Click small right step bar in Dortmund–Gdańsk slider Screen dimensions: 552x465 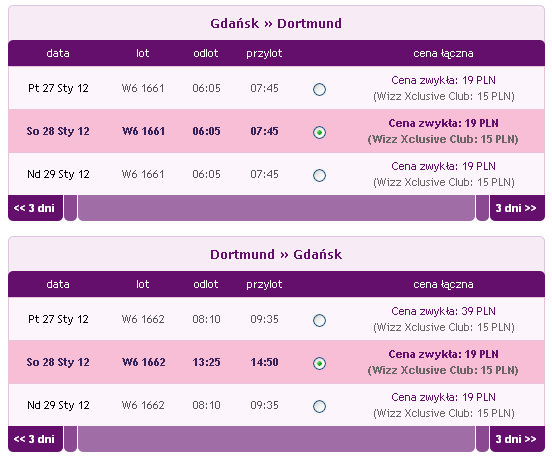click(482, 439)
